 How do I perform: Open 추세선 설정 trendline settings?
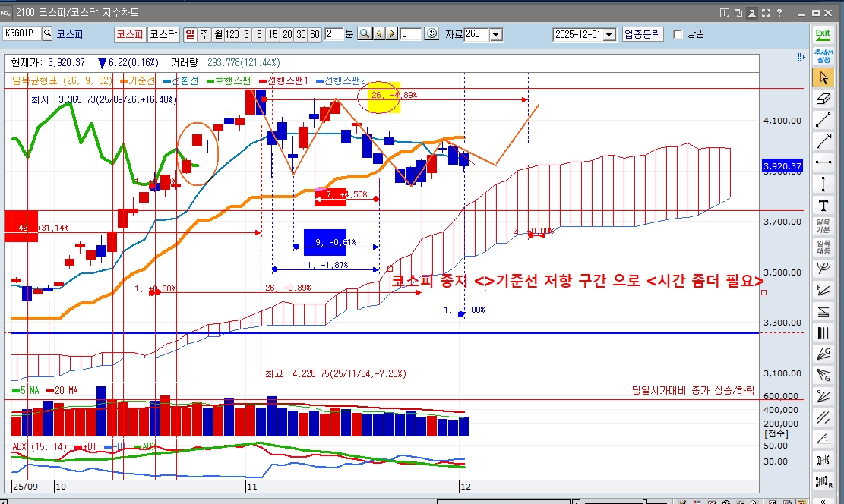823,55
